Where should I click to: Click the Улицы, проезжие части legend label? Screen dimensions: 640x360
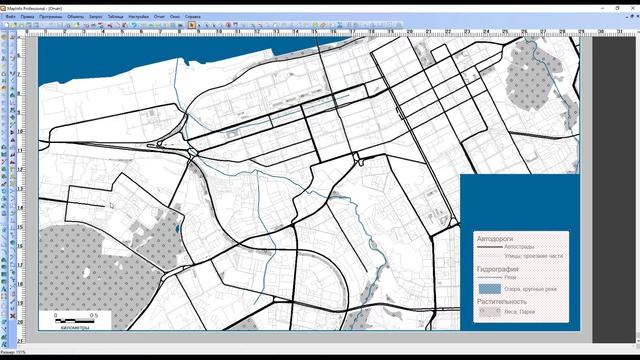533,256
